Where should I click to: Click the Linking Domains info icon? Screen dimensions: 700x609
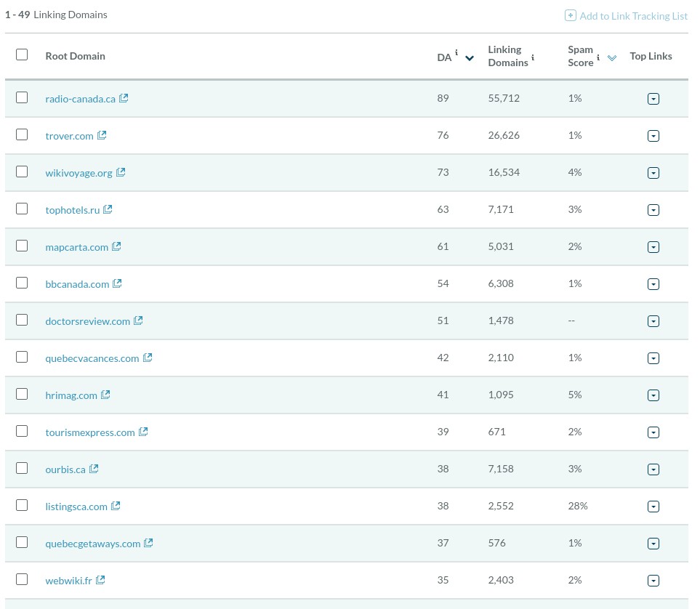pos(533,57)
